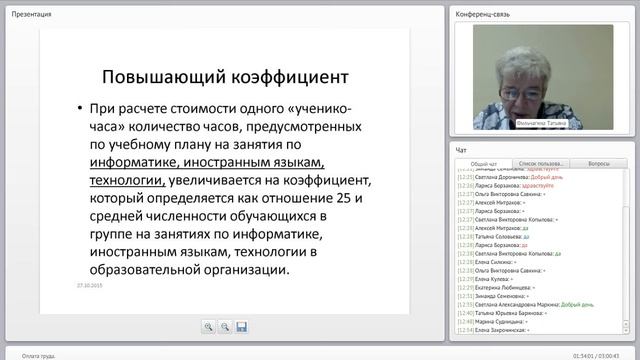This screenshot has height=360, width=640.
Task: Click Оплата труда label at bottom
Action: tap(39, 356)
